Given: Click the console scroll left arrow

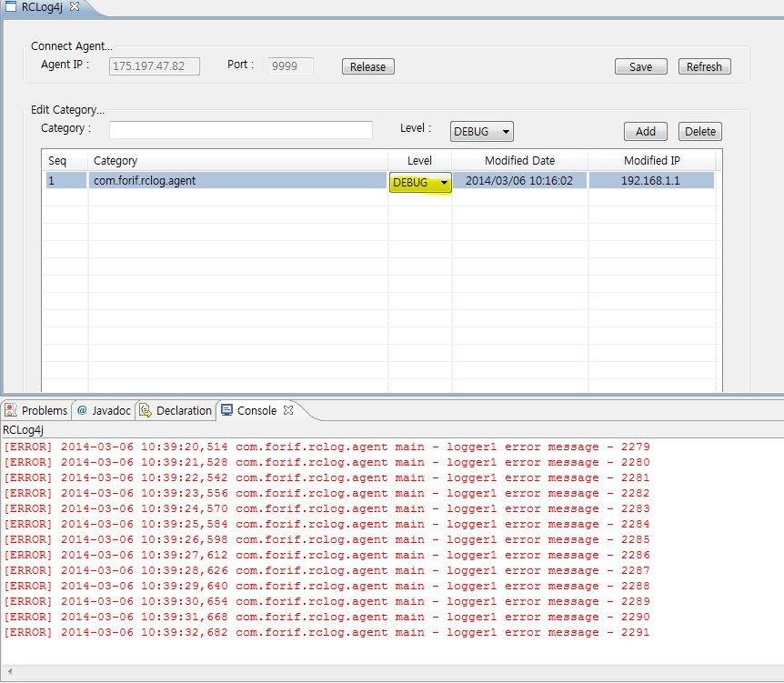Looking at the screenshot, I should pyautogui.click(x=10, y=671).
